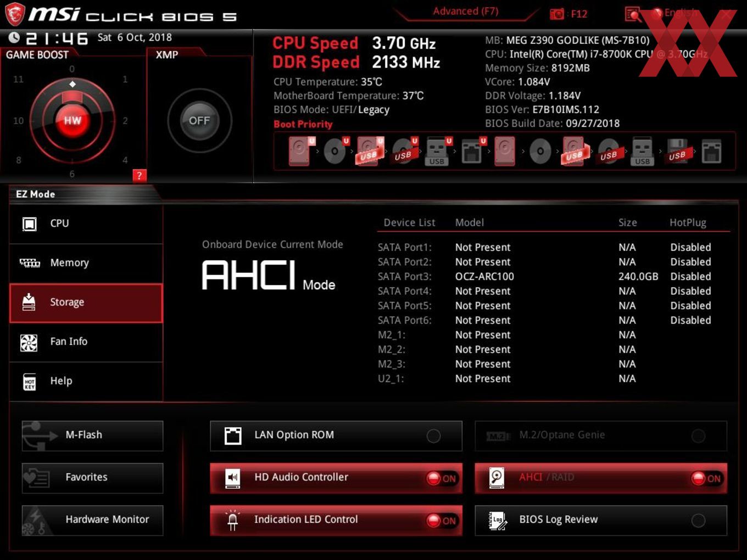Image resolution: width=747 pixels, height=560 pixels.
Task: Click the U2_1: device row label
Action: 391,379
